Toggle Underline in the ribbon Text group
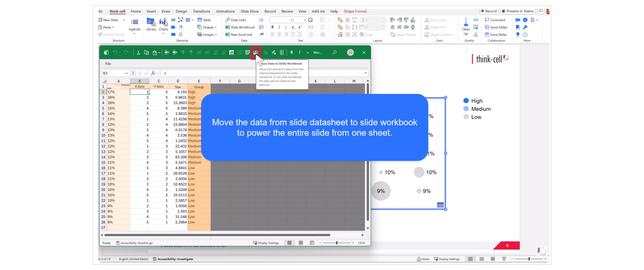 coord(286,27)
